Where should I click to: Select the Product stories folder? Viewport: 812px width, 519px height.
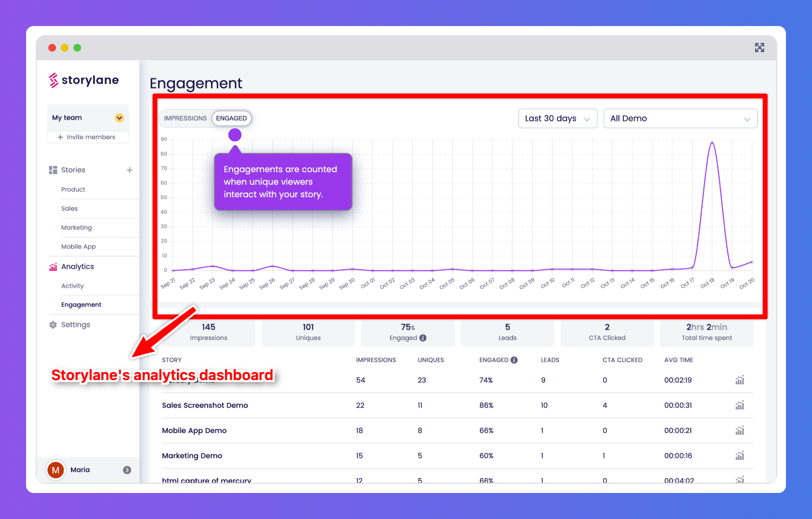point(73,190)
